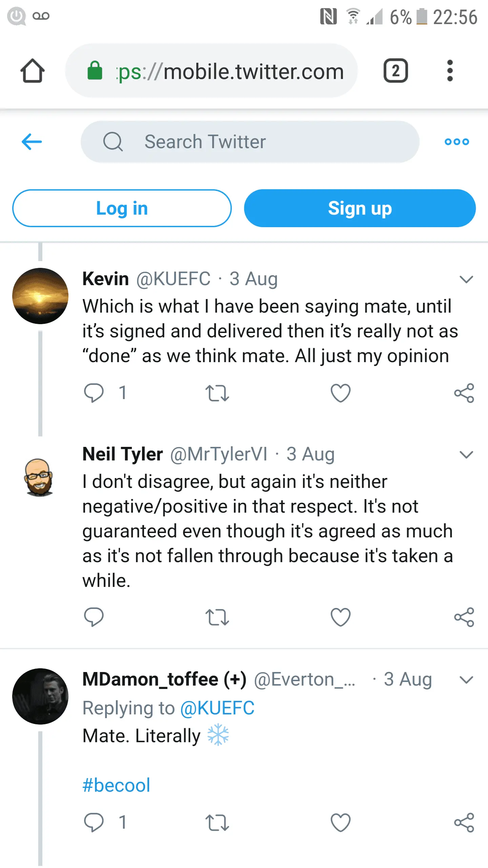Go back with the blue arrow
Image resolution: width=488 pixels, height=868 pixels.
(32, 141)
